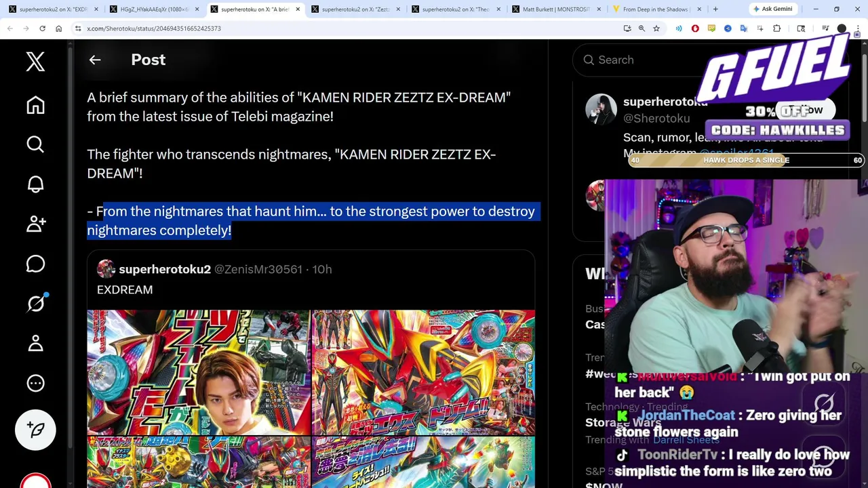Image resolution: width=868 pixels, height=488 pixels.
Task: Open the superherotoku profile name in sidebar
Action: tap(665, 101)
